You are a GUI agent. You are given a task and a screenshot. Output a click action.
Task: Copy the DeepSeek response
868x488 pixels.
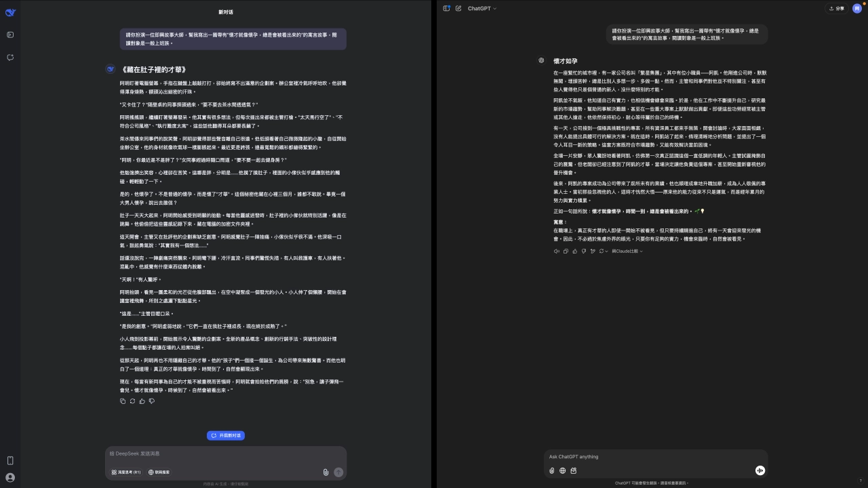coord(123,401)
